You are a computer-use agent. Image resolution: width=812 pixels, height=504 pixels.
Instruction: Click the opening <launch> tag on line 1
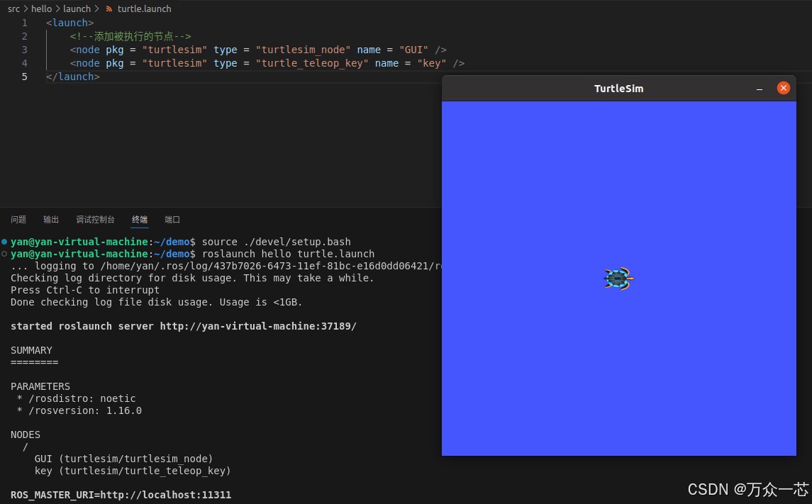click(x=70, y=23)
